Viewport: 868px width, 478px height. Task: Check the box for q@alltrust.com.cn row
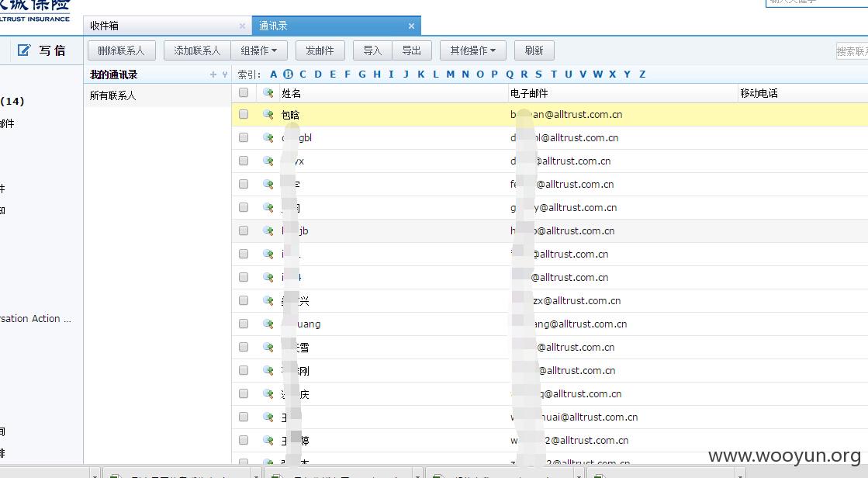coord(244,393)
